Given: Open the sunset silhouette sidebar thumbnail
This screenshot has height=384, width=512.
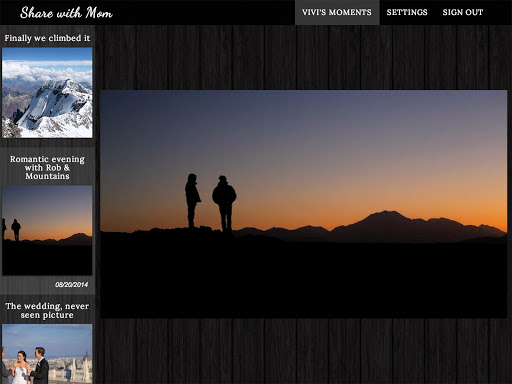Looking at the screenshot, I should [x=47, y=230].
